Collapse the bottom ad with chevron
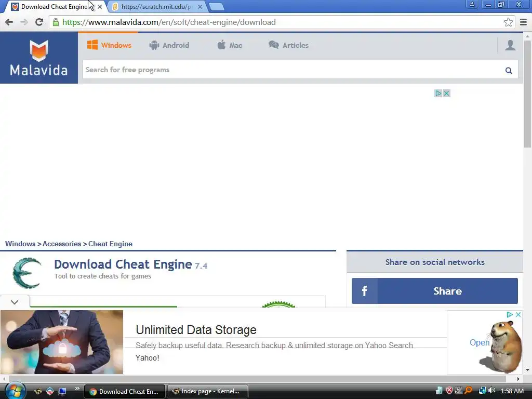The image size is (532, 399). [15, 302]
